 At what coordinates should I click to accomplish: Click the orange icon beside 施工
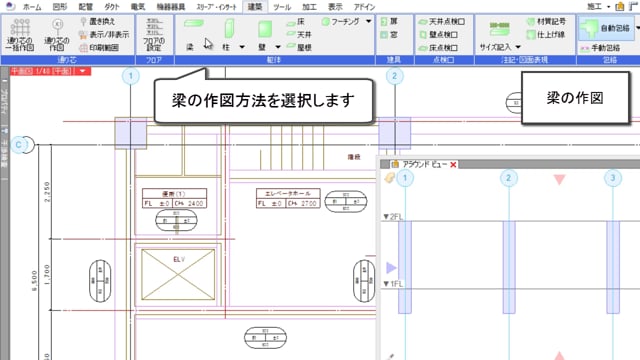pos(620,6)
